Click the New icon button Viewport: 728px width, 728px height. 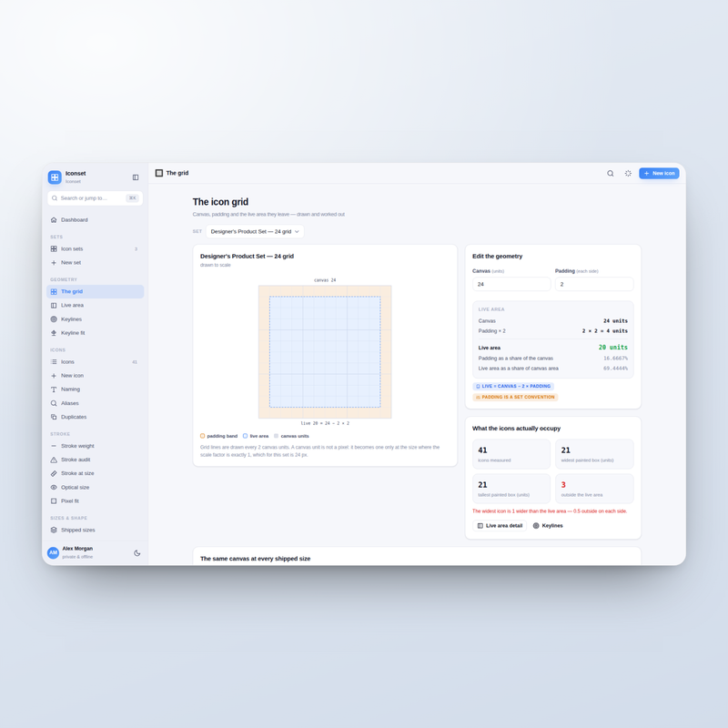click(x=659, y=173)
